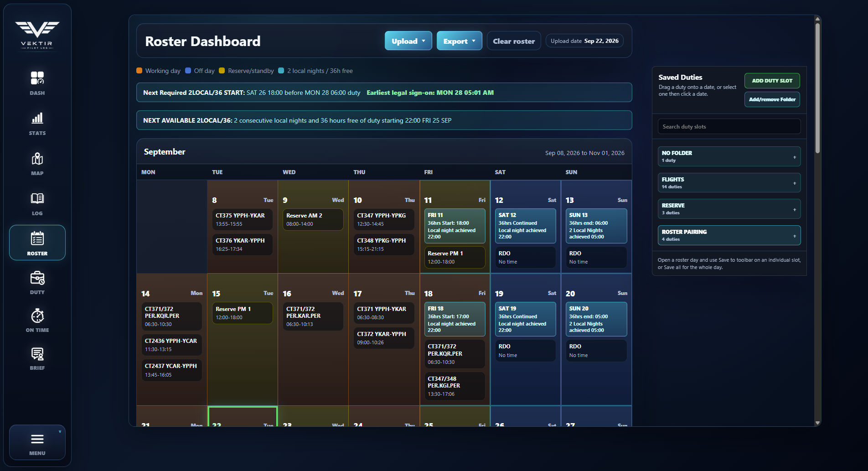
Task: Click the day 17 Thu header
Action: [384, 293]
